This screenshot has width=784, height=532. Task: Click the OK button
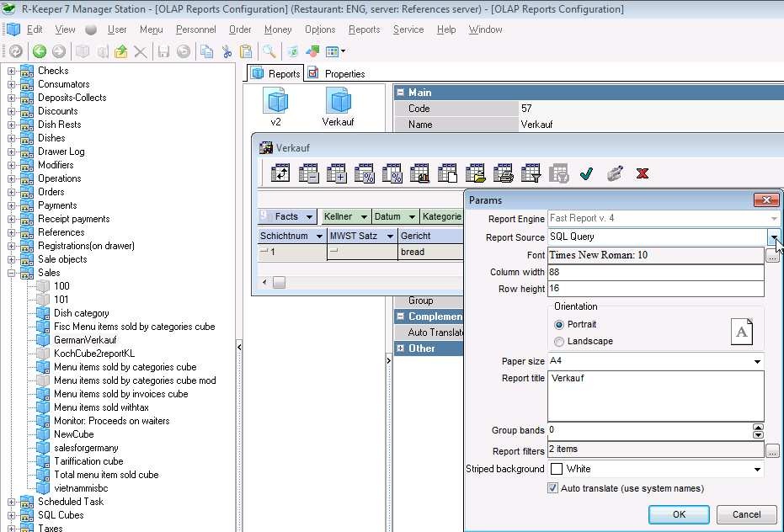[x=679, y=514]
